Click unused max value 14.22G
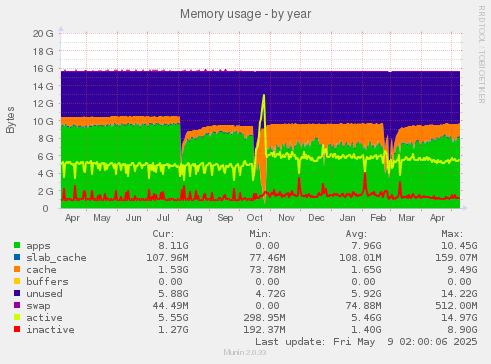The width and height of the screenshot is (491, 364). click(x=459, y=294)
